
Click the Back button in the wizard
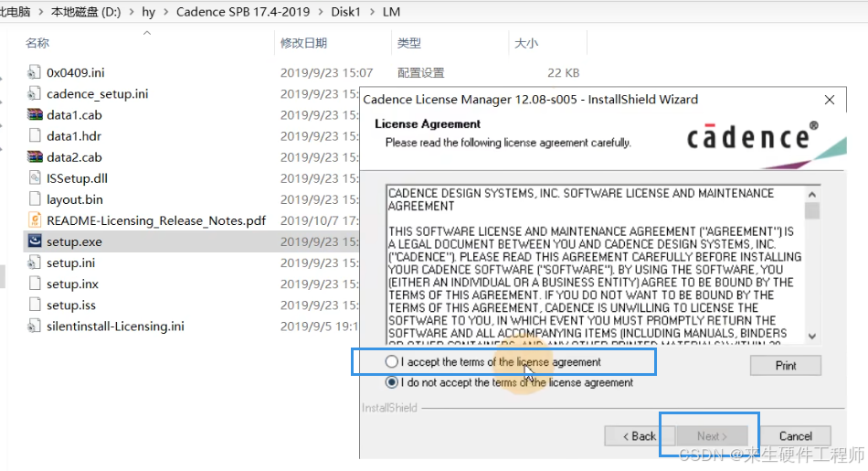[640, 436]
